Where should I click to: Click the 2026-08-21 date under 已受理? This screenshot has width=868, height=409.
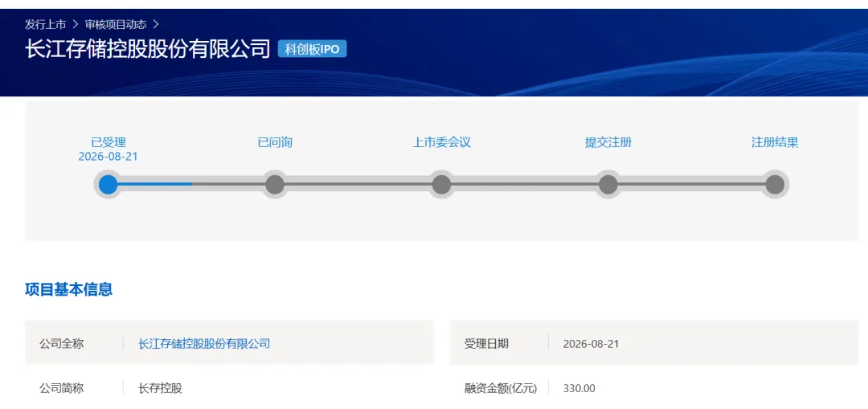(108, 157)
